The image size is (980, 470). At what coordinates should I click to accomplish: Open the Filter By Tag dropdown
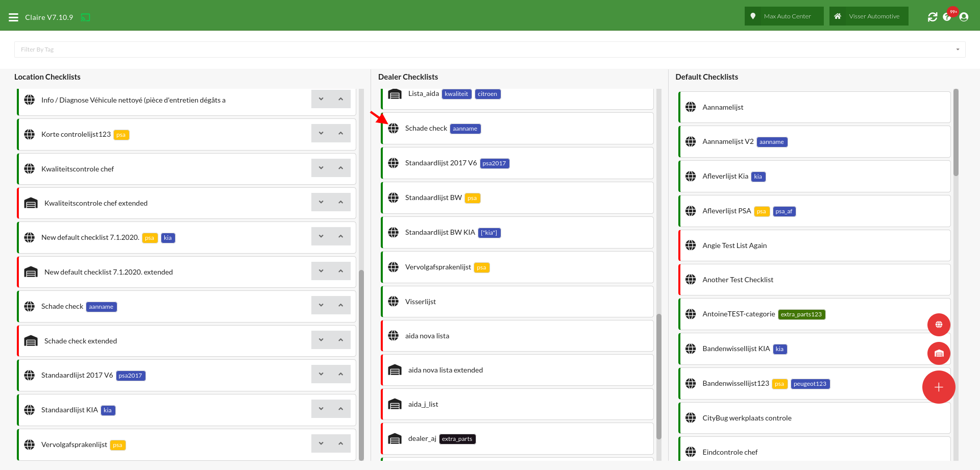489,50
